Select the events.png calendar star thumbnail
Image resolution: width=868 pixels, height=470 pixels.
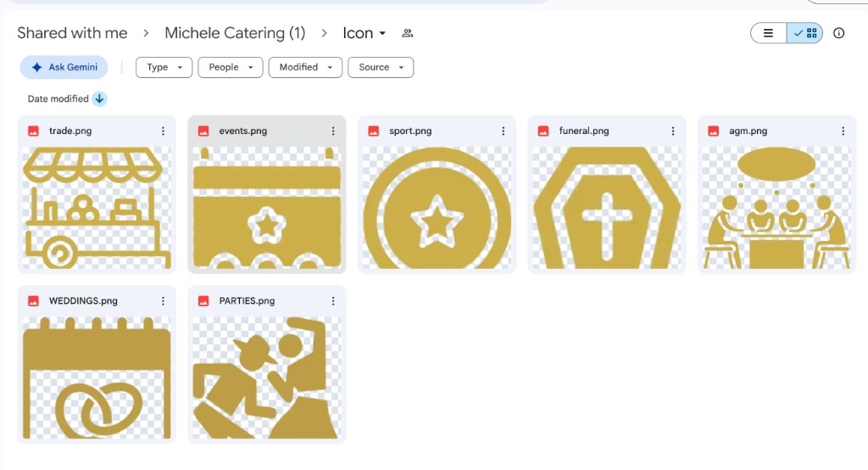267,208
